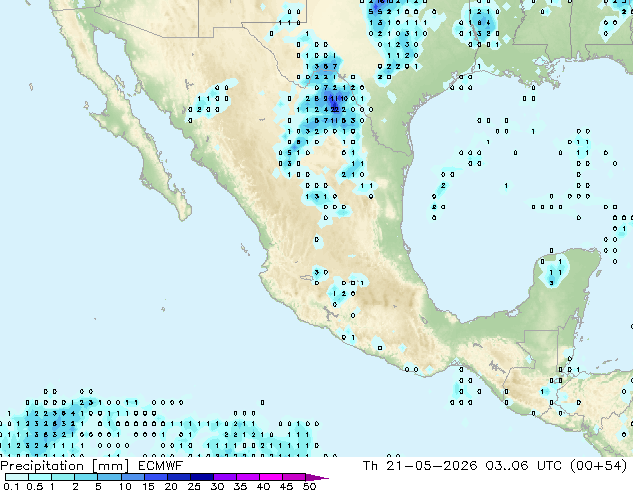Click the '50' legend scale value
The width and height of the screenshot is (634, 490).
pos(310,486)
